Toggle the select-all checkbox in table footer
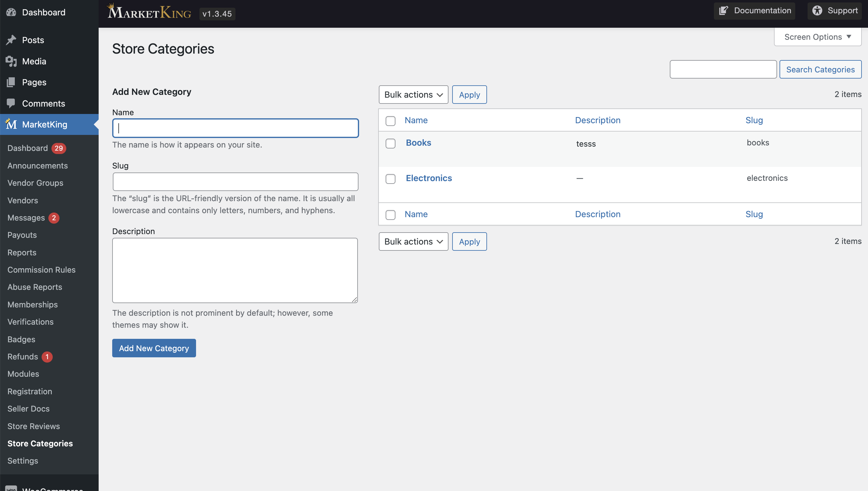Screen dimensions: 868x491 [390, 215]
